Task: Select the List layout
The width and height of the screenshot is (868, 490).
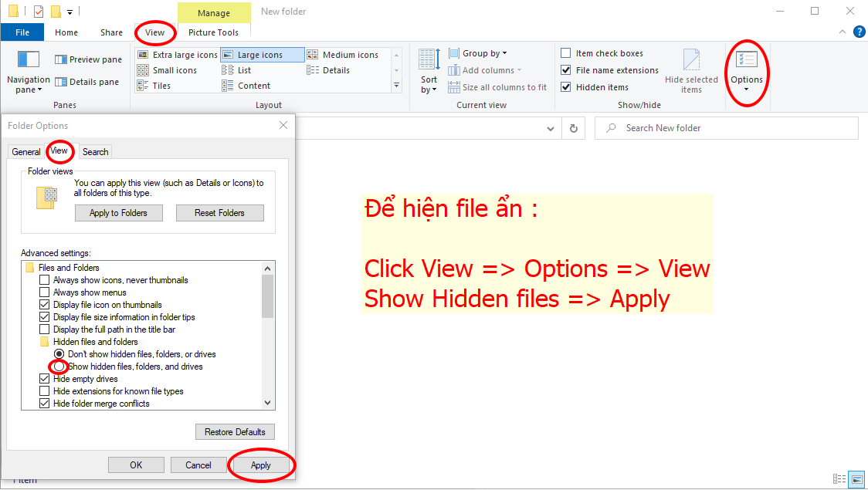Action: tap(236, 70)
